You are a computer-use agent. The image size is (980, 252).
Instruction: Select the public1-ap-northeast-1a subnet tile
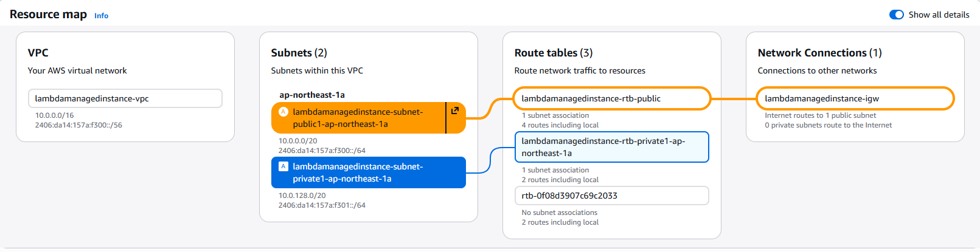(x=358, y=118)
